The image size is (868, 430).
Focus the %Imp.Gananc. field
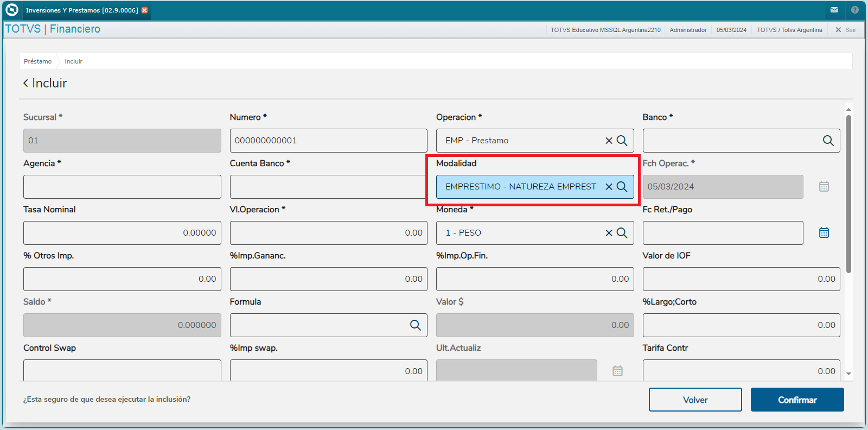pyautogui.click(x=329, y=279)
